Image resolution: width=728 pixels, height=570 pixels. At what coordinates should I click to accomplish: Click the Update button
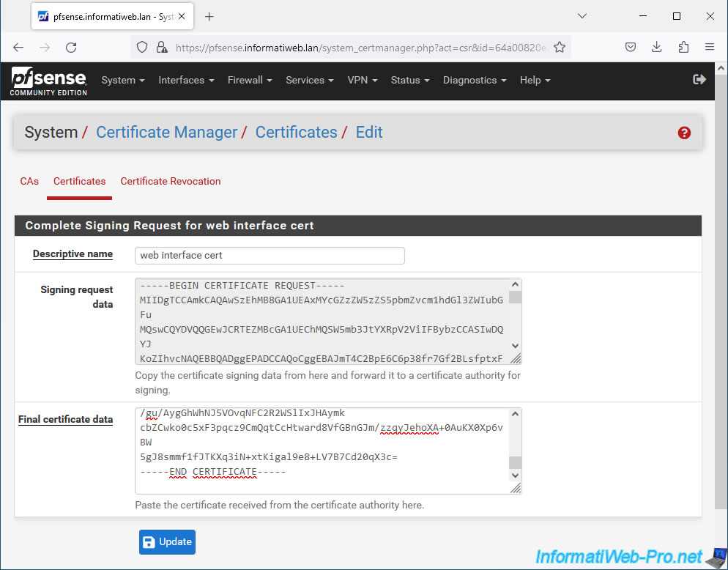[167, 541]
